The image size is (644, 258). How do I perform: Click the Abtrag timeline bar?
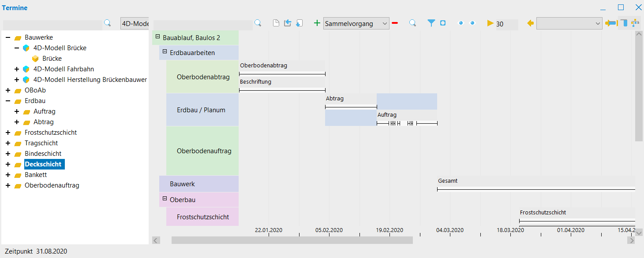351,107
